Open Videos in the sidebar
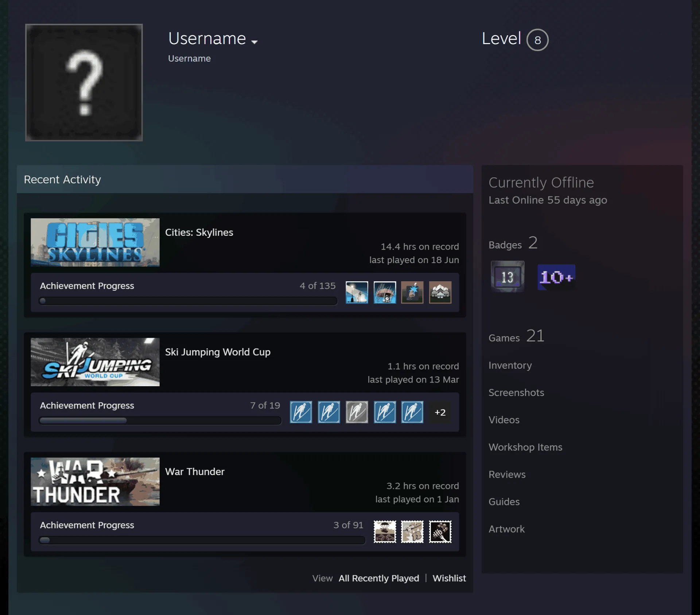Screen dimensions: 700x615 tap(504, 420)
